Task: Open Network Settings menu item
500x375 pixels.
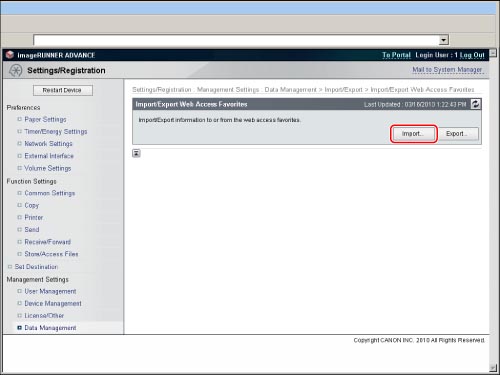Action: (x=48, y=144)
